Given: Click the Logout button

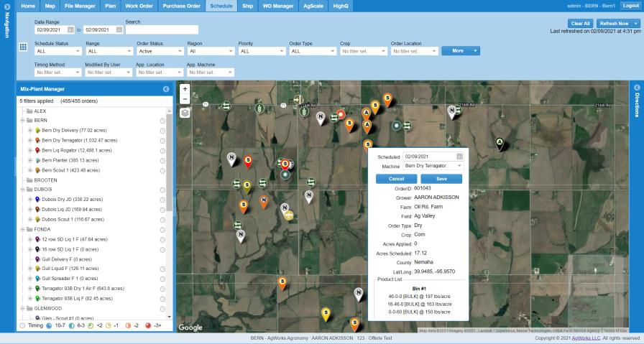Looking at the screenshot, I should [630, 6].
